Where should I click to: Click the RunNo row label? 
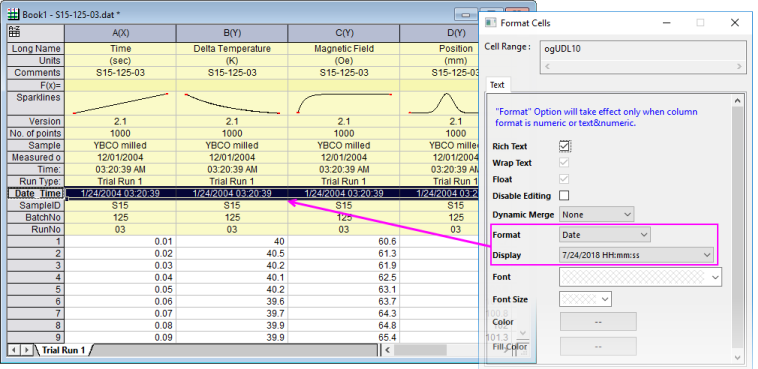click(36, 229)
